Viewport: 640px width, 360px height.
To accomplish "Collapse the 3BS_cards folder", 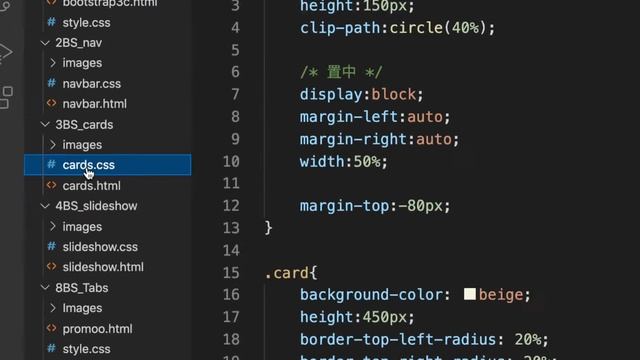I will [x=45, y=124].
